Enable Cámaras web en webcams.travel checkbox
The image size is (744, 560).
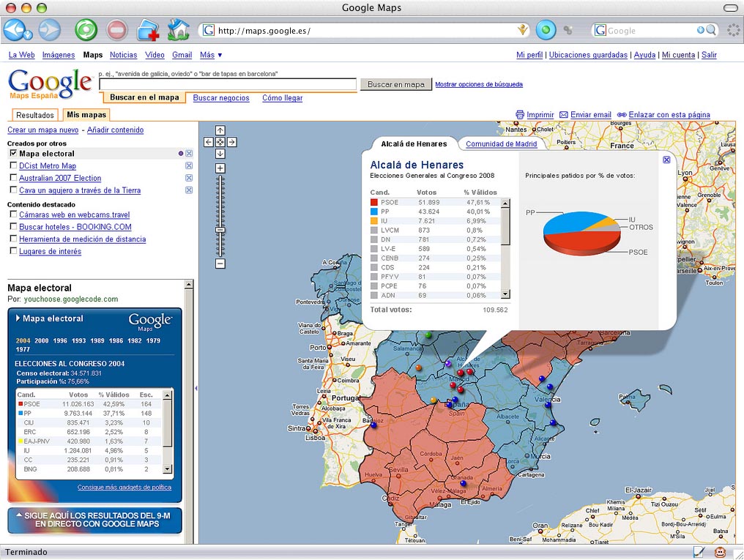coord(13,214)
